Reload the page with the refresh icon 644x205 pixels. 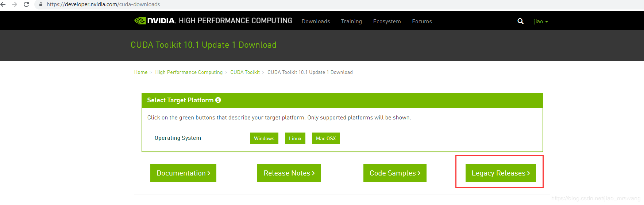[x=26, y=4]
